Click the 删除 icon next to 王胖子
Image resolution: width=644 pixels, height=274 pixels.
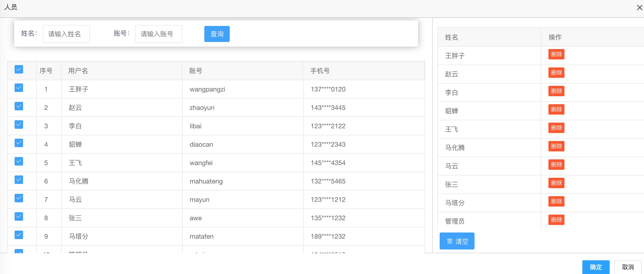point(556,55)
